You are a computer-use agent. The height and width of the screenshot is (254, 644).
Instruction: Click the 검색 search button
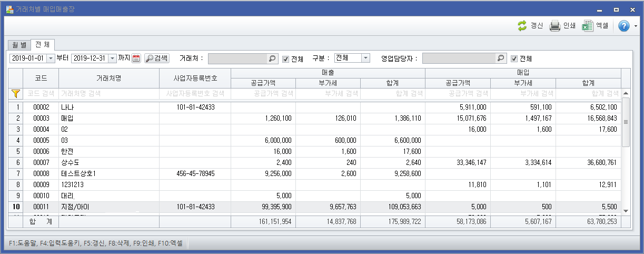coord(157,58)
